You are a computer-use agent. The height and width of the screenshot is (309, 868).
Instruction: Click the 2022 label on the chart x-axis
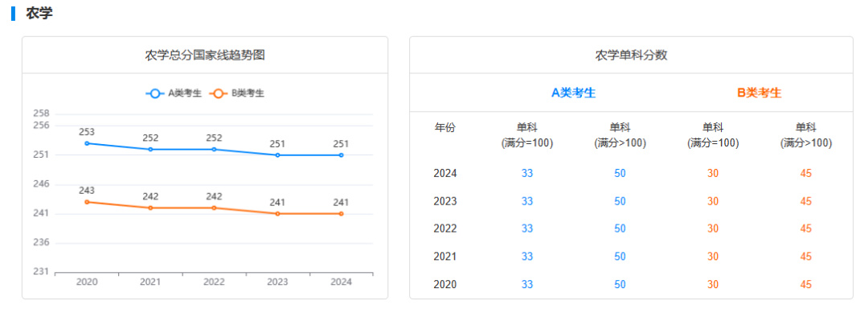[215, 282]
